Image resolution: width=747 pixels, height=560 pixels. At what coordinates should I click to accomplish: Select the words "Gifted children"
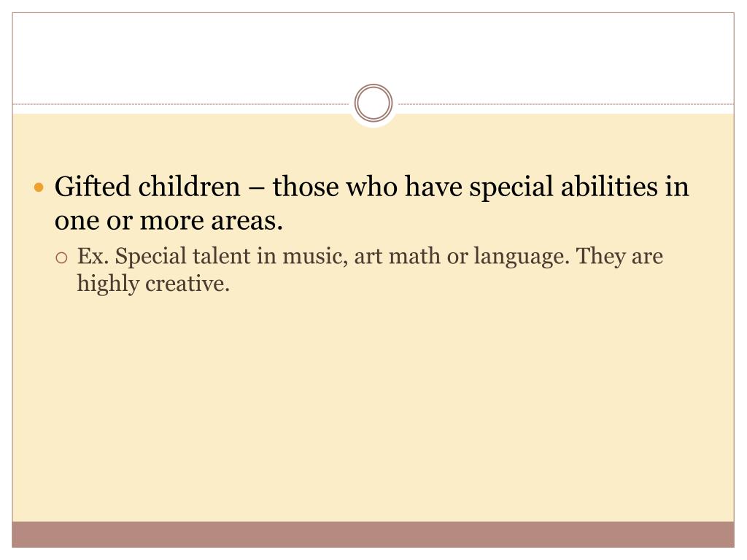tap(147, 186)
